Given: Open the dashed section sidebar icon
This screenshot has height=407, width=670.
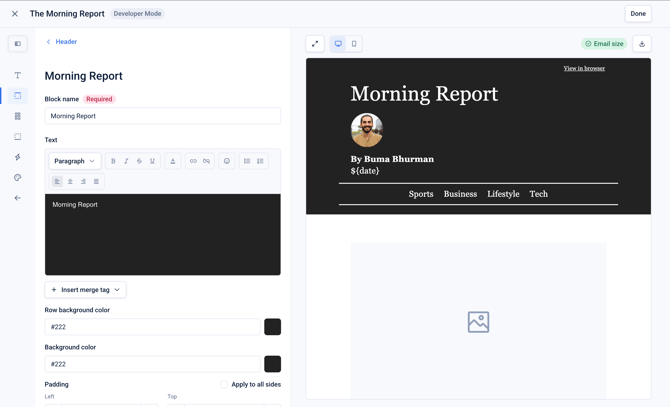Looking at the screenshot, I should (18, 137).
